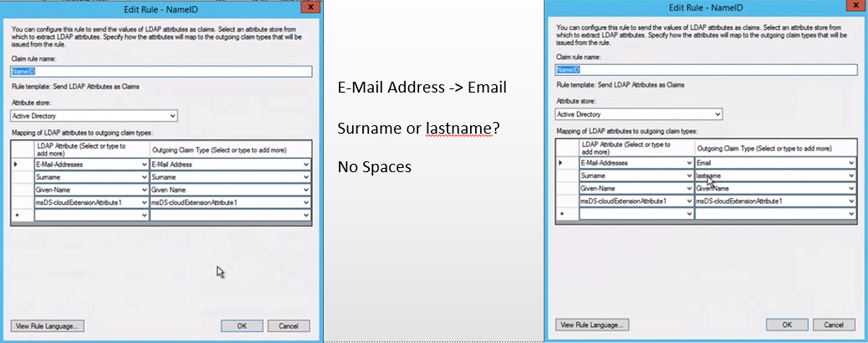
Task: Open Attribute store dropdown in right dialog
Action: (x=717, y=114)
